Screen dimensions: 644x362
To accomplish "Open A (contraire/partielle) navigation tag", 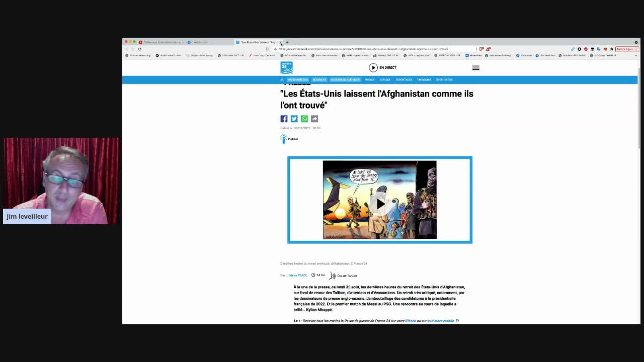I will point(345,79).
